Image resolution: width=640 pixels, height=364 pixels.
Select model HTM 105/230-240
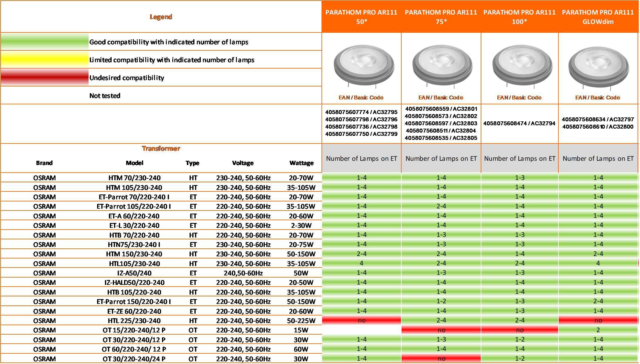134,187
